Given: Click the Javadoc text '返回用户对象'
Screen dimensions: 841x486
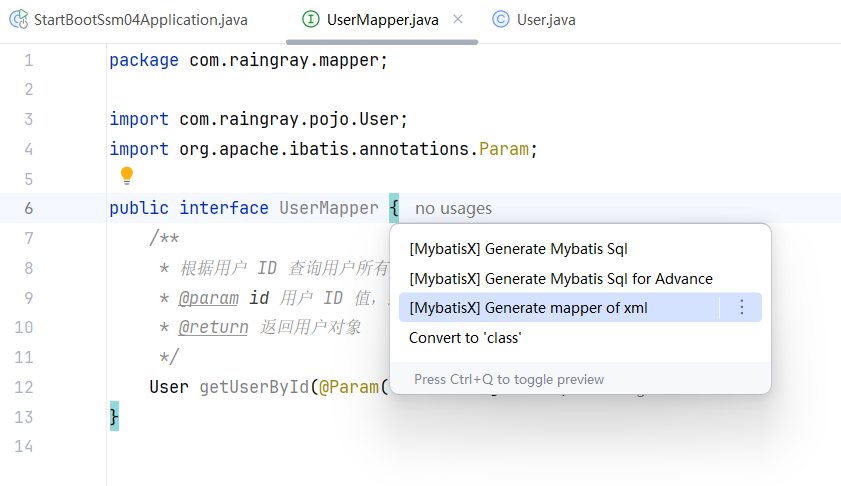Looking at the screenshot, I should [x=311, y=327].
